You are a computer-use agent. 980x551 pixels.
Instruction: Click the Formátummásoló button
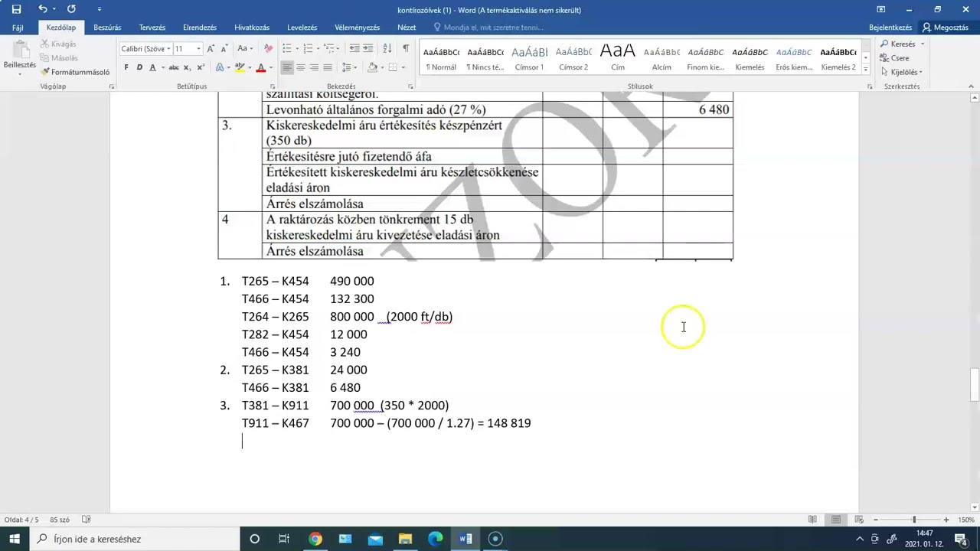coord(75,72)
